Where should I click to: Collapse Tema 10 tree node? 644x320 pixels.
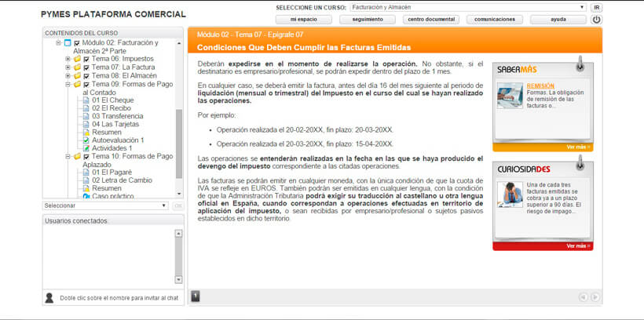[68, 156]
